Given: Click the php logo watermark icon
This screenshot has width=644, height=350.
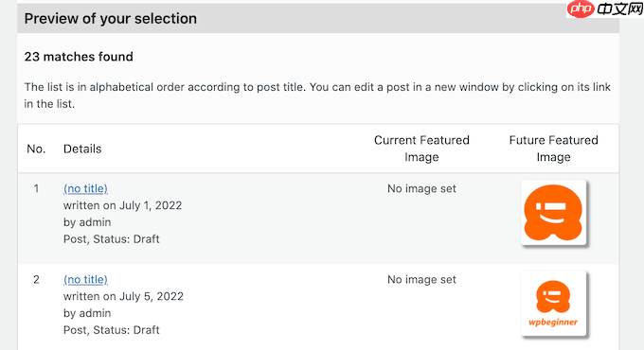Looking at the screenshot, I should click(581, 9).
